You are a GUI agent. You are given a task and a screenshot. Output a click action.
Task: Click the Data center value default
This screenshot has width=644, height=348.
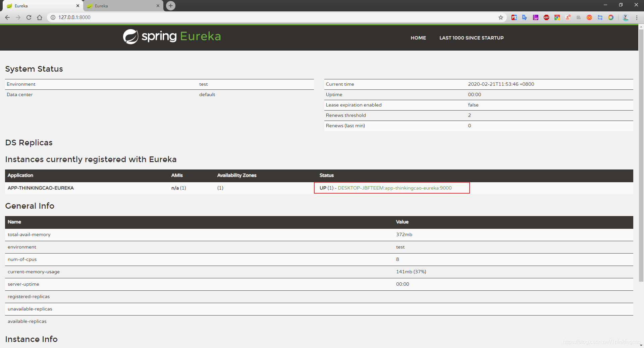[x=207, y=94]
